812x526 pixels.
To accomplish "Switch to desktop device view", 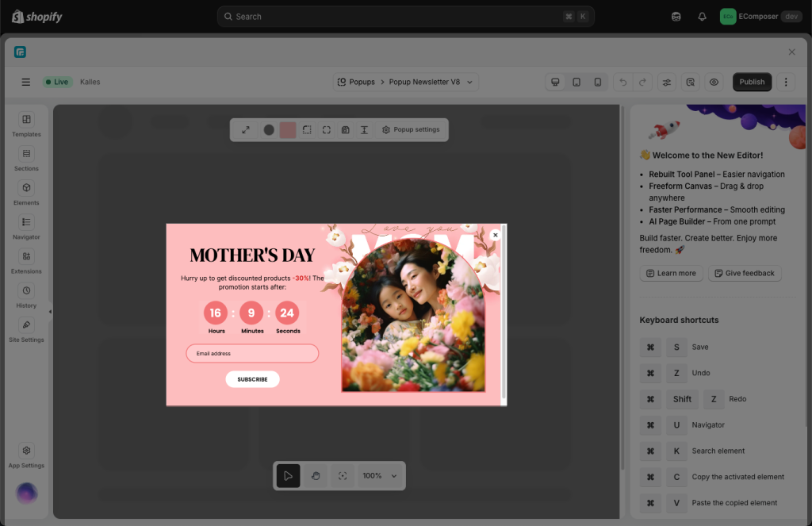I will coord(555,82).
